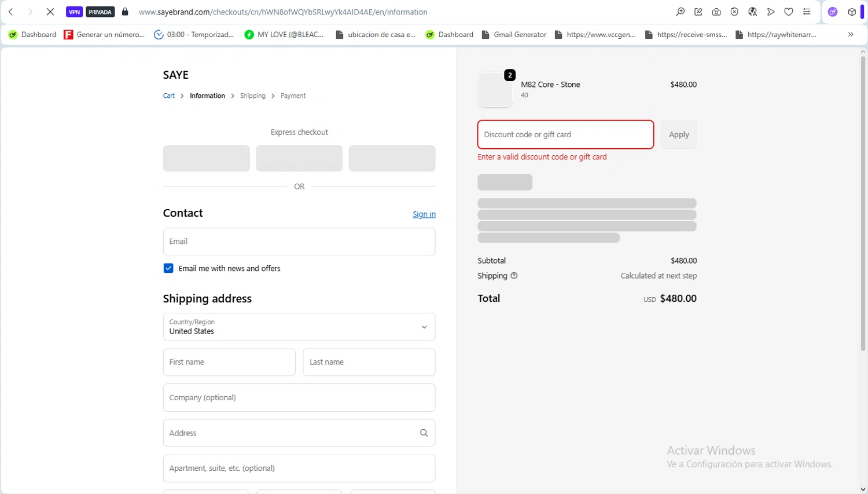Focus the Discount code or gift card field

tap(565, 134)
